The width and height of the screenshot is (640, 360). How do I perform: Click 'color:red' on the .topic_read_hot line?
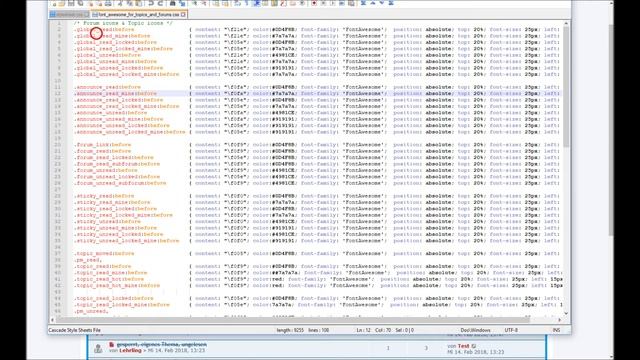coord(267,279)
